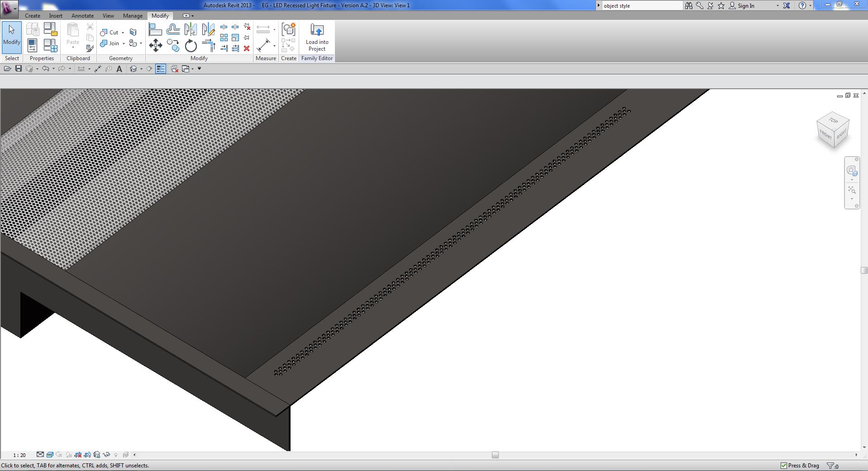868x471 pixels.
Task: Click the Undo arrow icon
Action: (46, 69)
